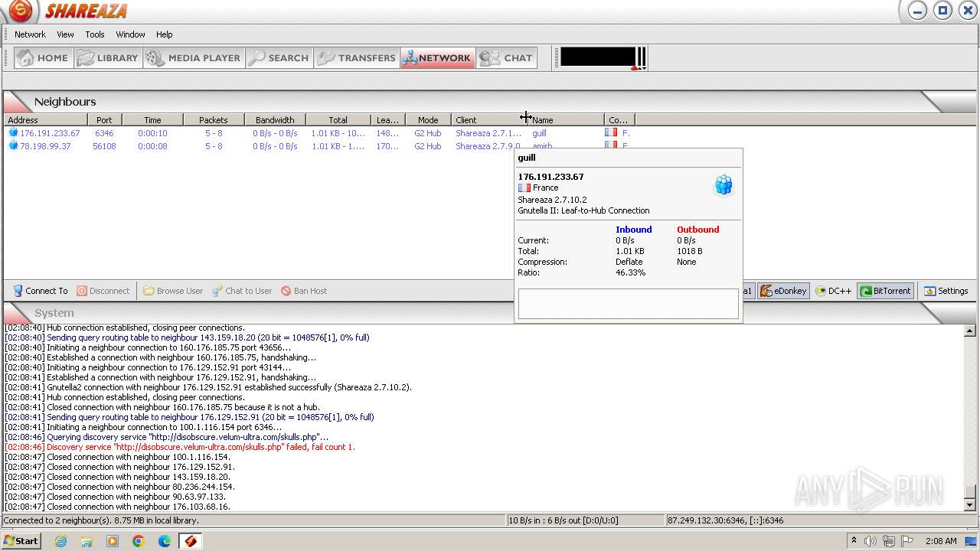The height and width of the screenshot is (551, 980).
Task: Click France flag in guill's row
Action: tap(611, 132)
